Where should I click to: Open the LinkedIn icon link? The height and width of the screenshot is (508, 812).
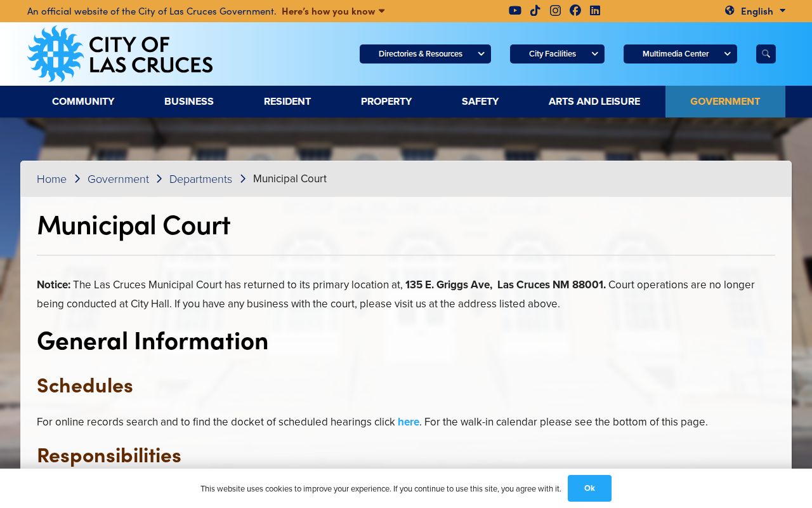coord(595,10)
